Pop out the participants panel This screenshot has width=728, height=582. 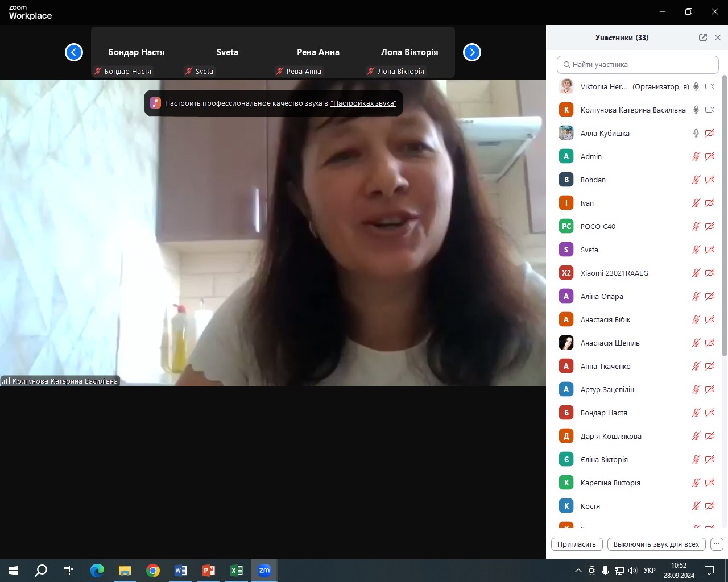tap(703, 38)
